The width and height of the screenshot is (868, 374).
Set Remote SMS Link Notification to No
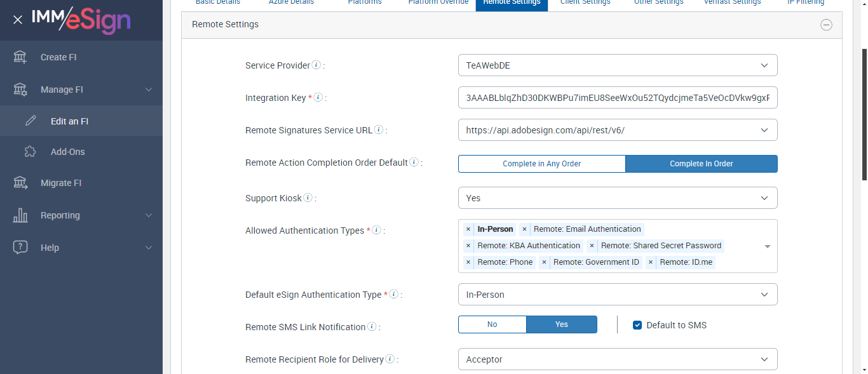(x=492, y=324)
